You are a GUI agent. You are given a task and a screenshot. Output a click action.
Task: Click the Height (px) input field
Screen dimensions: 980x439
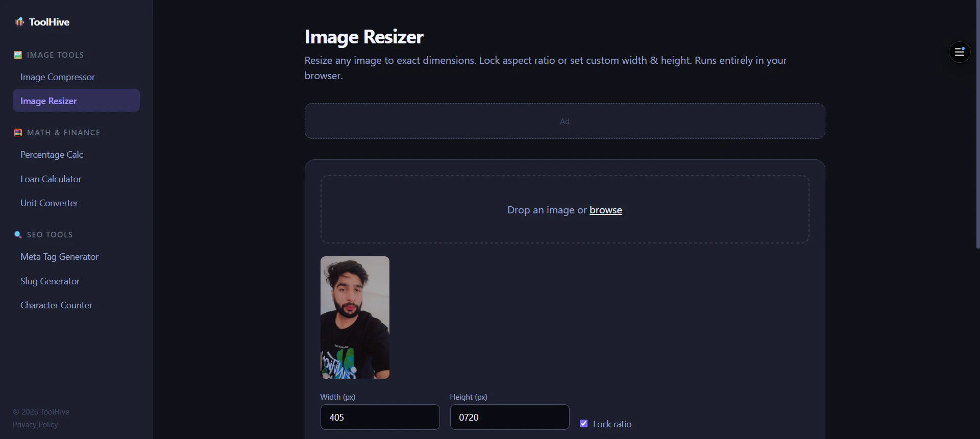509,417
